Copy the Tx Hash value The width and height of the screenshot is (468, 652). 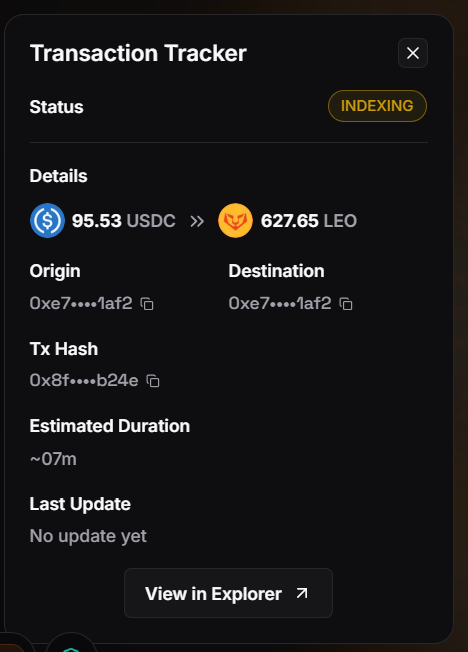pos(153,381)
